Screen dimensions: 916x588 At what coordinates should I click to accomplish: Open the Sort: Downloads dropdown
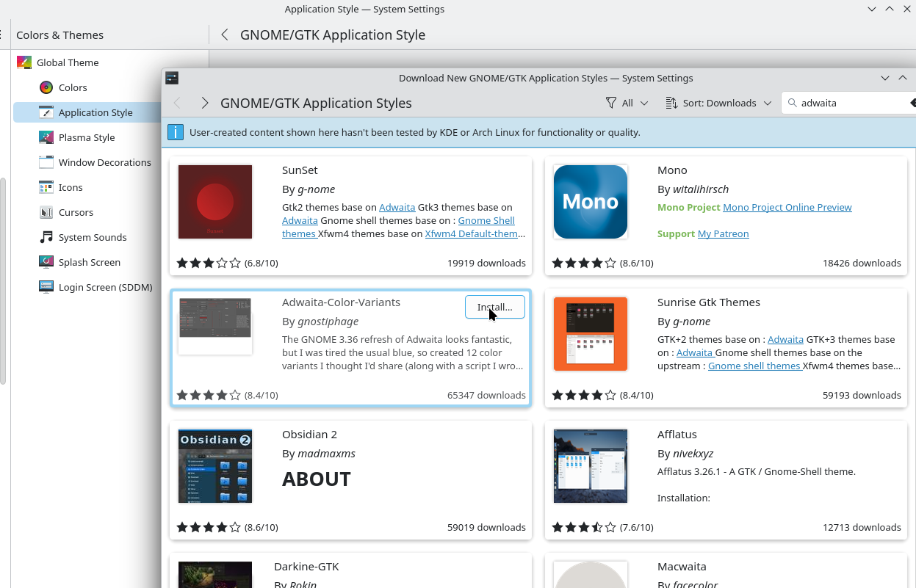(718, 103)
